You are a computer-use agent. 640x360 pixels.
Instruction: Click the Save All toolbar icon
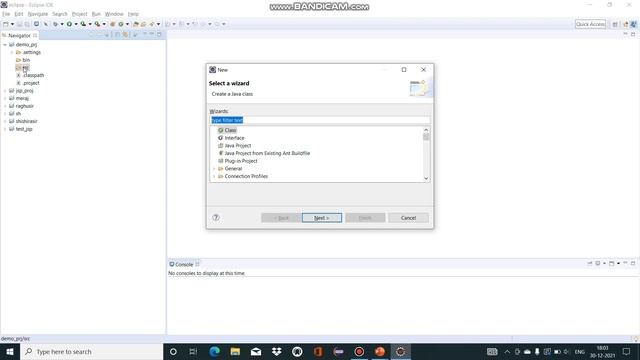(27, 24)
